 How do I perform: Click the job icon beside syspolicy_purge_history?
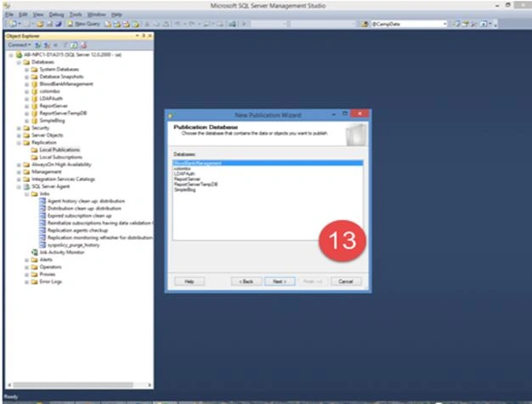pyautogui.click(x=42, y=245)
